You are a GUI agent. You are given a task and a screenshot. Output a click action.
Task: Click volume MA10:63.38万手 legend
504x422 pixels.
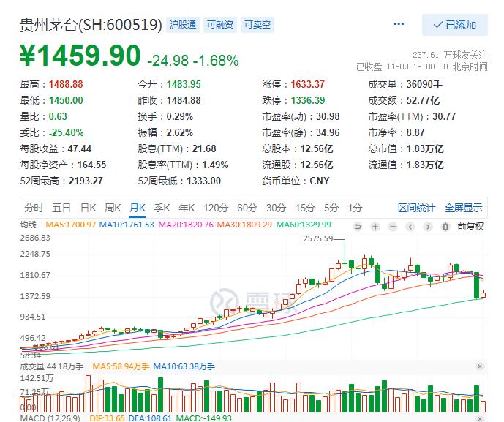coord(184,366)
